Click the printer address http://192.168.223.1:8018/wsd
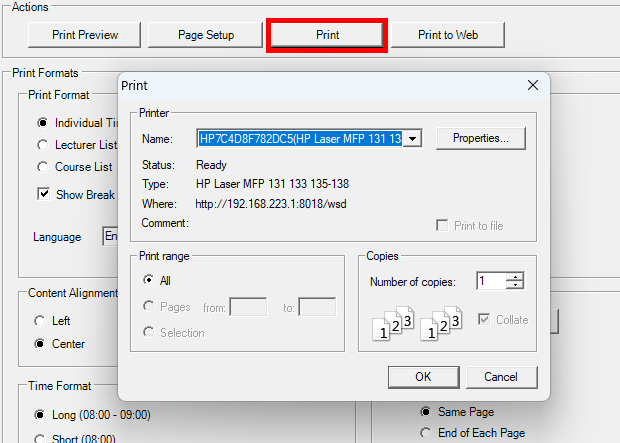 tap(271, 204)
